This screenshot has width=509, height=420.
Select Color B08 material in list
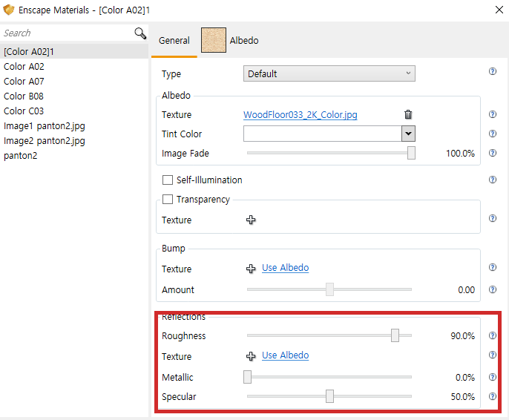24,96
